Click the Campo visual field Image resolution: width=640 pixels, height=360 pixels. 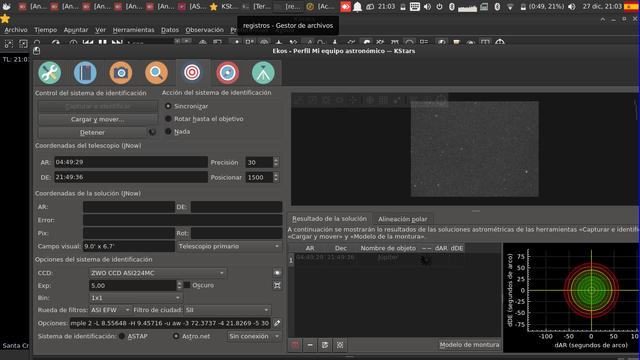129,247
